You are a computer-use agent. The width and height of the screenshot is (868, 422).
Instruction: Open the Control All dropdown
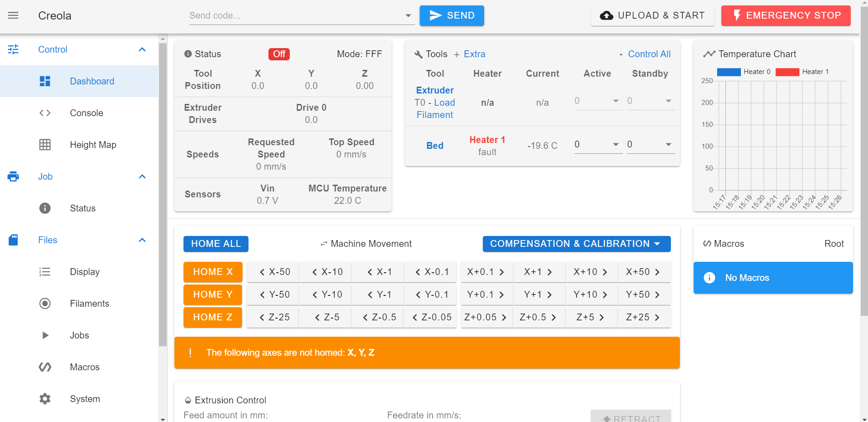pyautogui.click(x=645, y=54)
